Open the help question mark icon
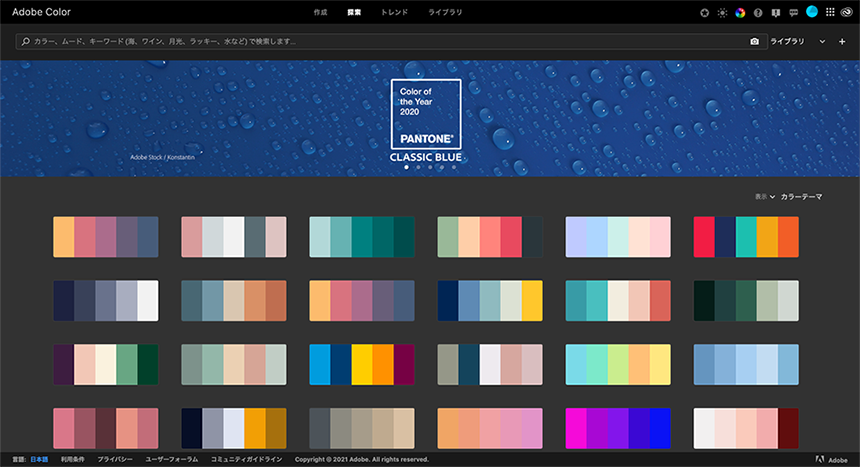860x467 pixels. coord(758,13)
